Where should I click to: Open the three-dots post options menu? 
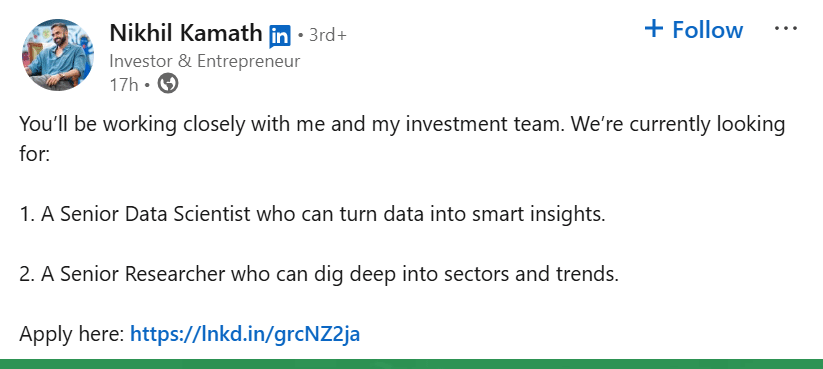click(x=786, y=28)
